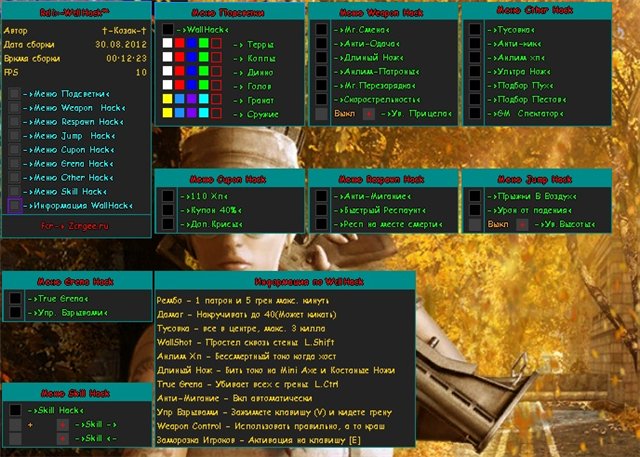Image resolution: width=640 pixels, height=457 pixels.
Task: Click the WallShot info line
Action: [x=246, y=342]
